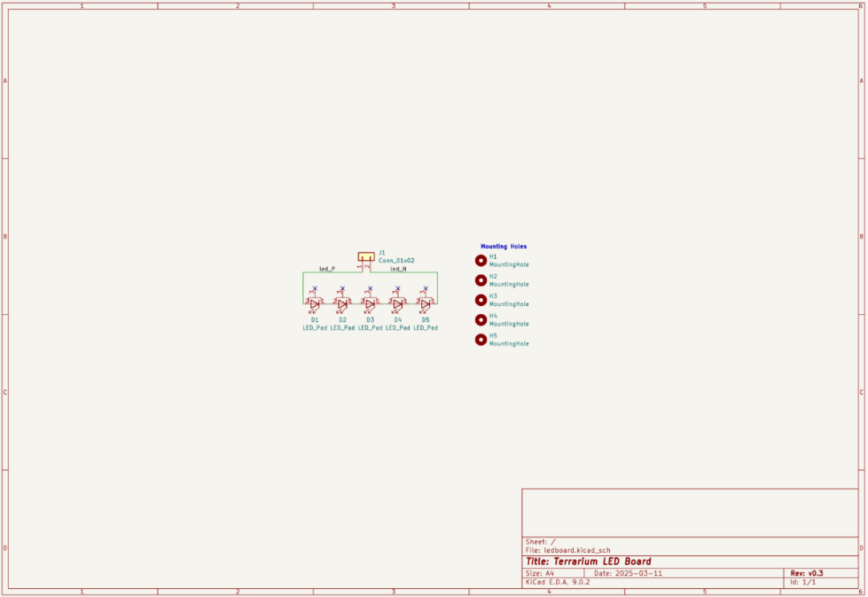The width and height of the screenshot is (868, 597).
Task: Click the MountingHole value beside H3
Action: 509,305
